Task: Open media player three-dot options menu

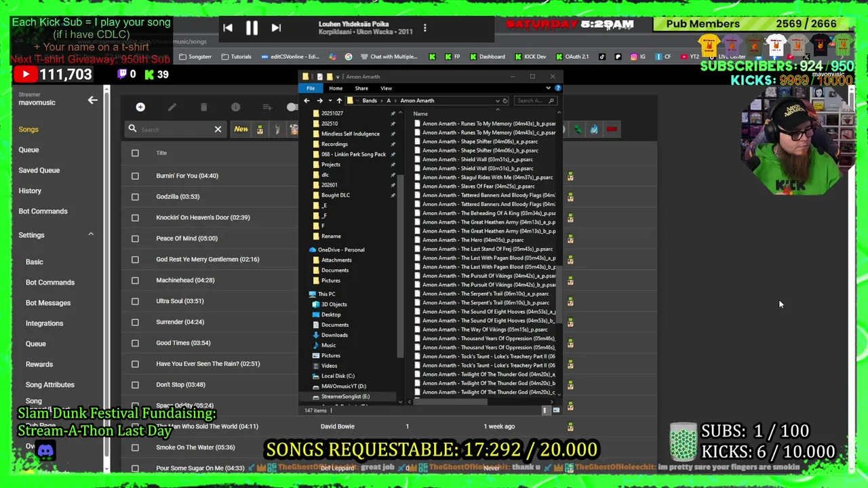Action: tap(425, 28)
